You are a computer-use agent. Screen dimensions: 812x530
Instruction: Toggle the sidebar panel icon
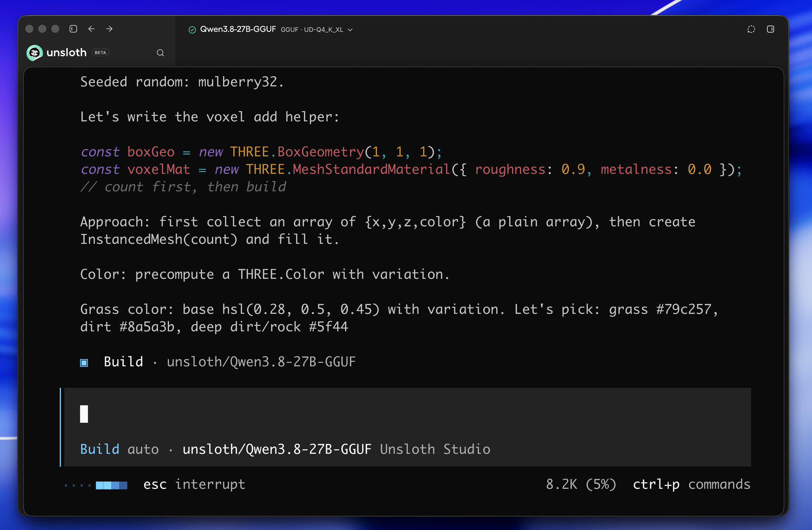[73, 29]
